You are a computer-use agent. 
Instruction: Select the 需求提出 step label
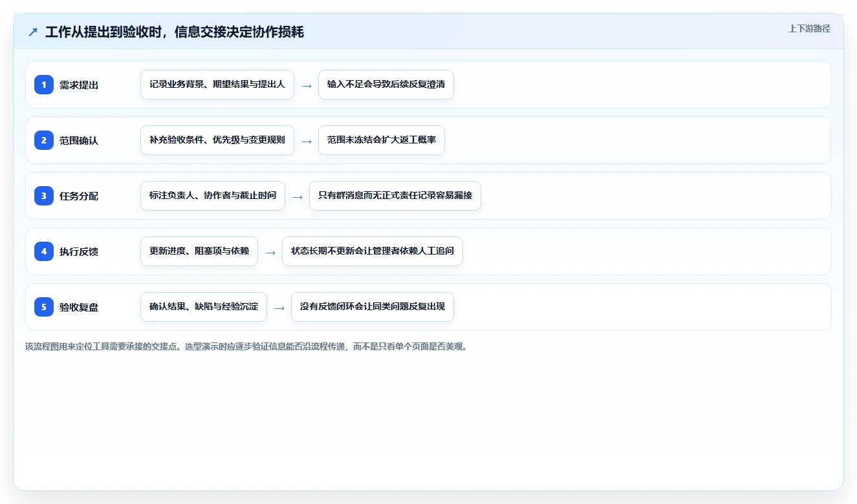[79, 85]
